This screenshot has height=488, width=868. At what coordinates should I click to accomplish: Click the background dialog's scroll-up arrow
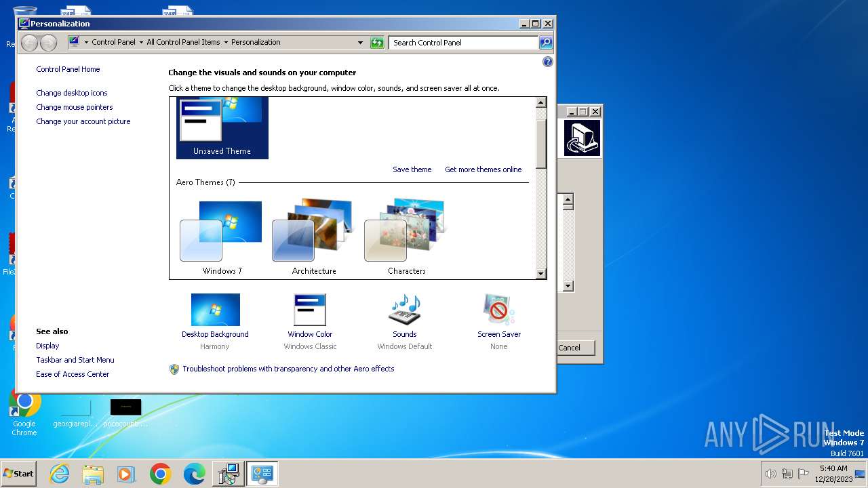(568, 199)
